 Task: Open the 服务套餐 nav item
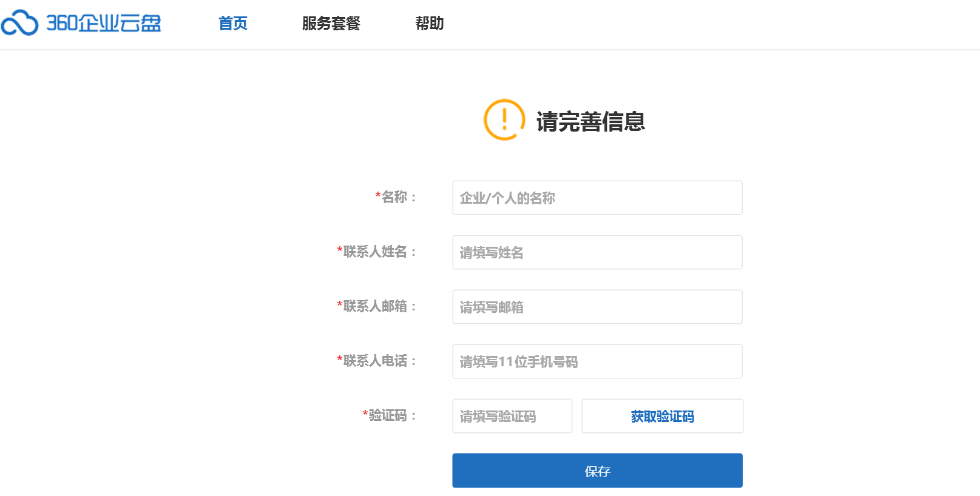coord(331,24)
